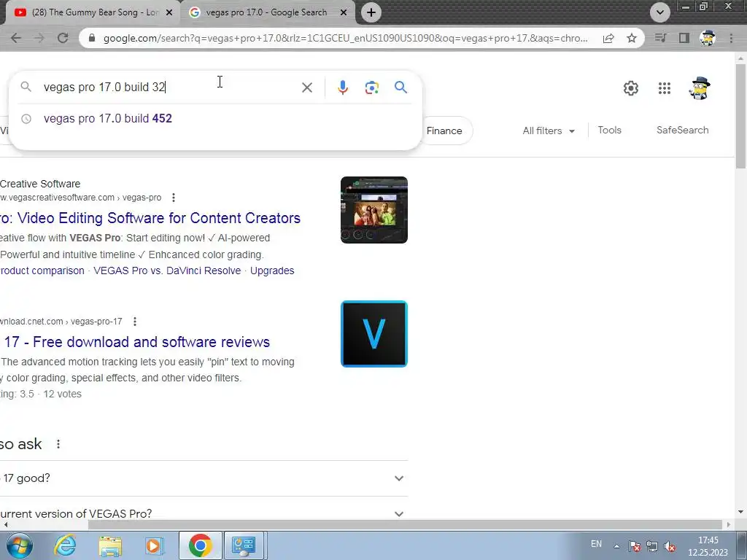Viewport: 747px width, 560px height.
Task: Open the VEGAS Pro screenshot thumbnail
Action: [374, 210]
